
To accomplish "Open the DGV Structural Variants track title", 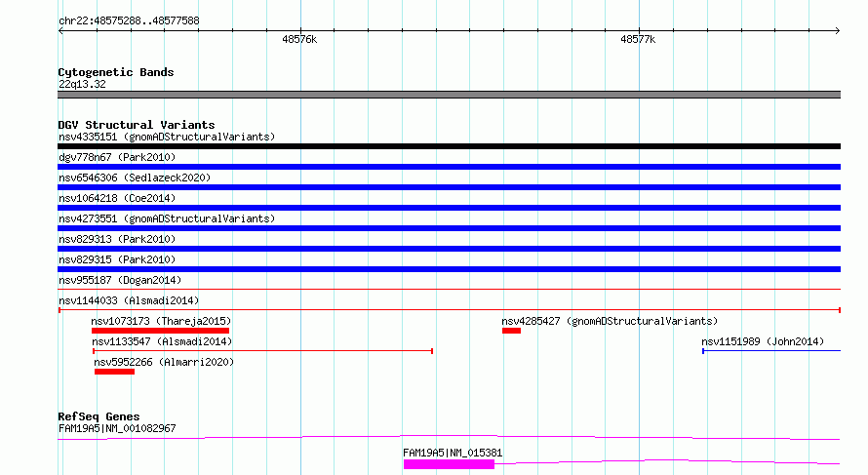I will tap(137, 125).
